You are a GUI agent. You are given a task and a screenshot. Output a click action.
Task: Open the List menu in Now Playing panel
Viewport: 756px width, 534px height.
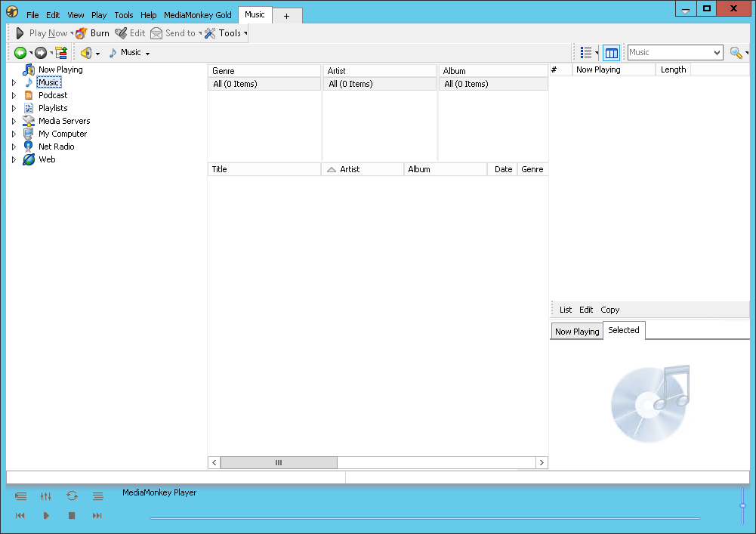pyautogui.click(x=566, y=310)
